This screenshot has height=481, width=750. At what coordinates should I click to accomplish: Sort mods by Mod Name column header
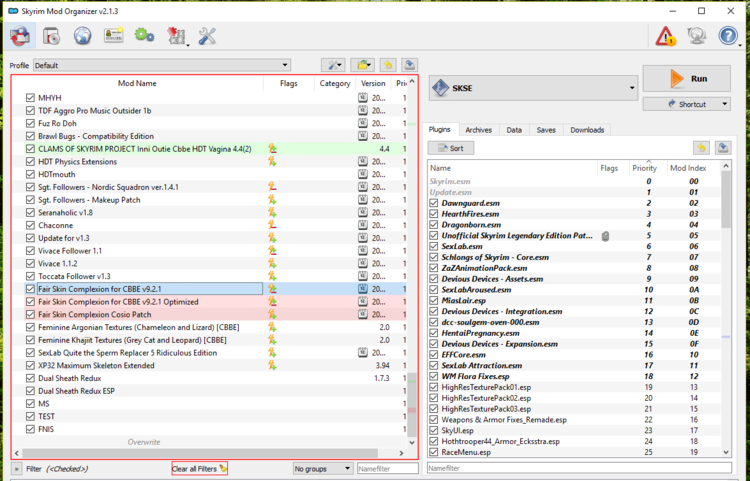137,83
